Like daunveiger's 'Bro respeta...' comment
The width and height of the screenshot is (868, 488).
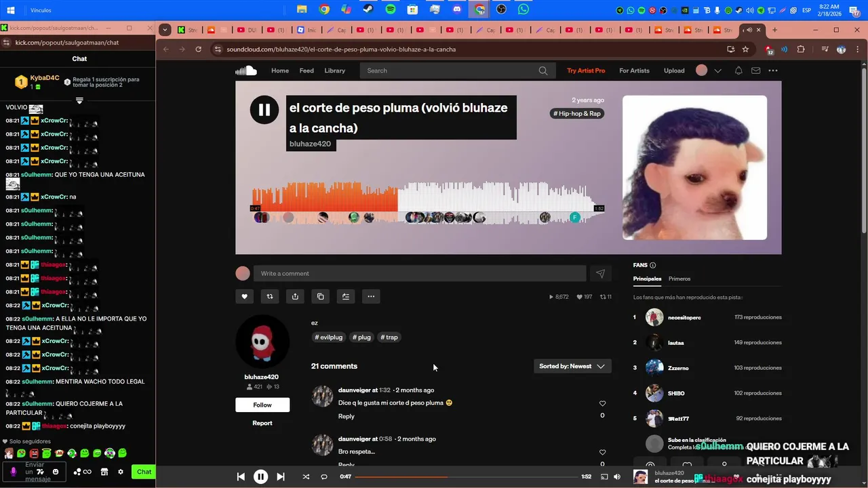click(602, 452)
